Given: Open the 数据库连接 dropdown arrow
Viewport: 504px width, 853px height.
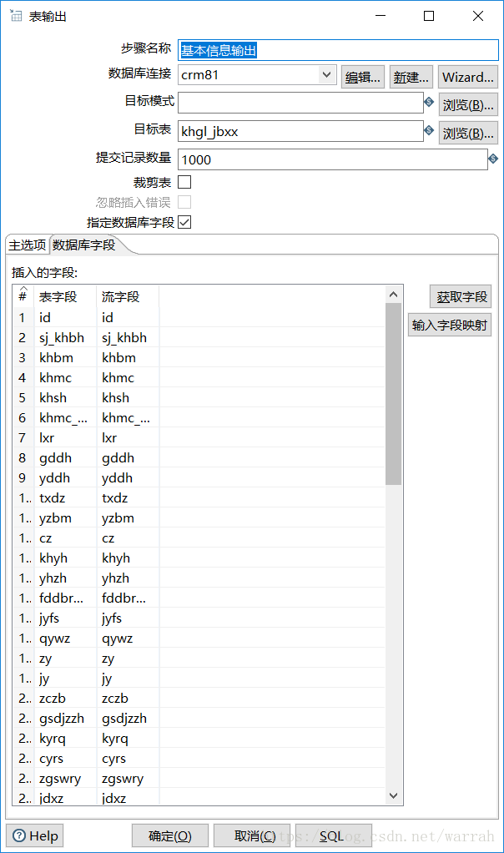Looking at the screenshot, I should point(327,74).
